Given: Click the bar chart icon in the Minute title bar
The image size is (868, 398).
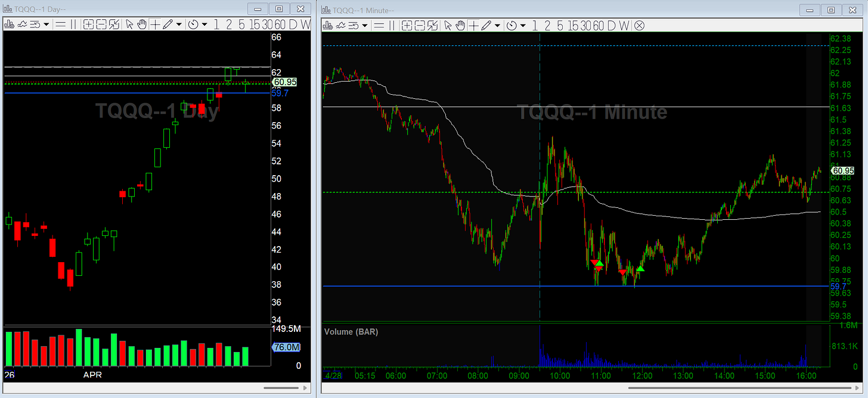Looking at the screenshot, I should click(327, 10).
